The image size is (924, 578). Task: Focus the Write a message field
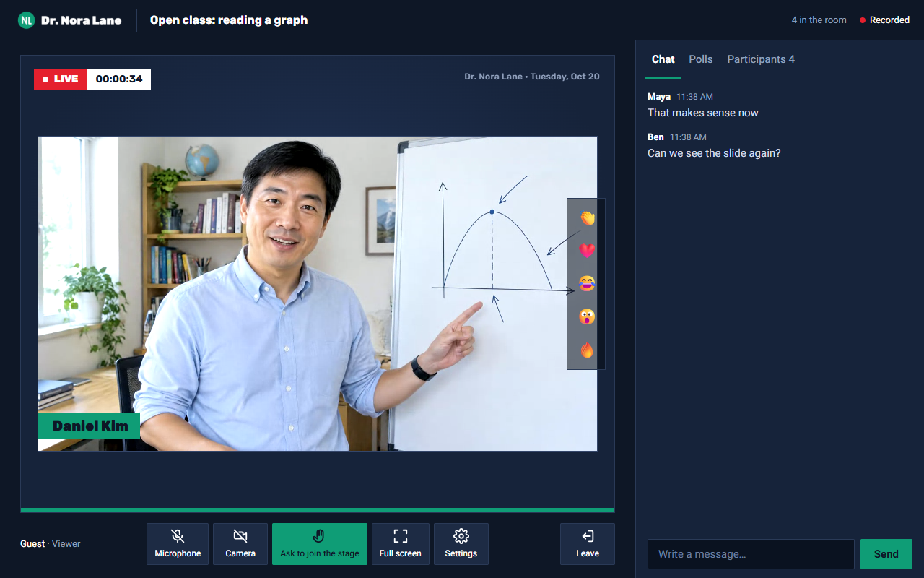(751, 554)
